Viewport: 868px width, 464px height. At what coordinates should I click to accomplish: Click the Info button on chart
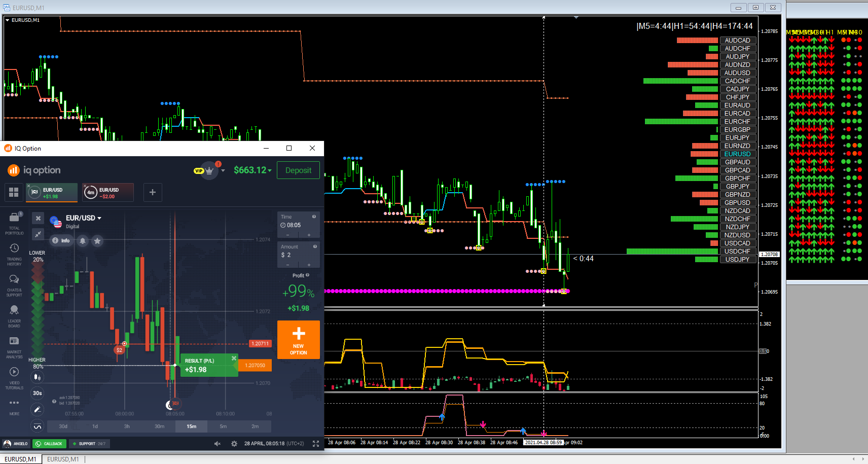coord(61,241)
